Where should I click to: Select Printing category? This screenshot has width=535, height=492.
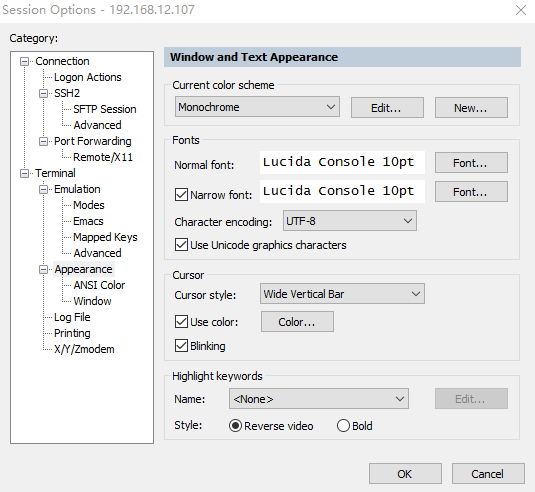[72, 333]
